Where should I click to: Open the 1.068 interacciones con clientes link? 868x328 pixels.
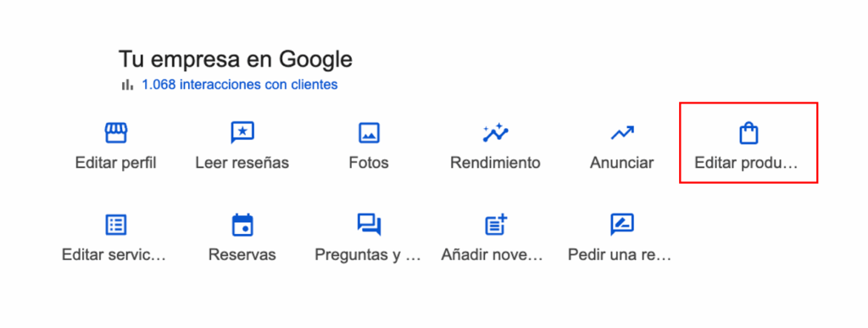click(x=240, y=85)
